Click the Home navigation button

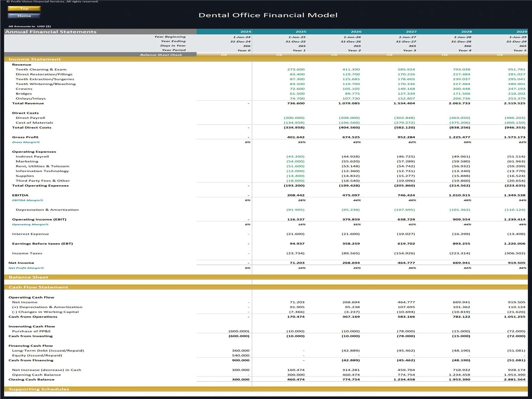tap(24, 16)
